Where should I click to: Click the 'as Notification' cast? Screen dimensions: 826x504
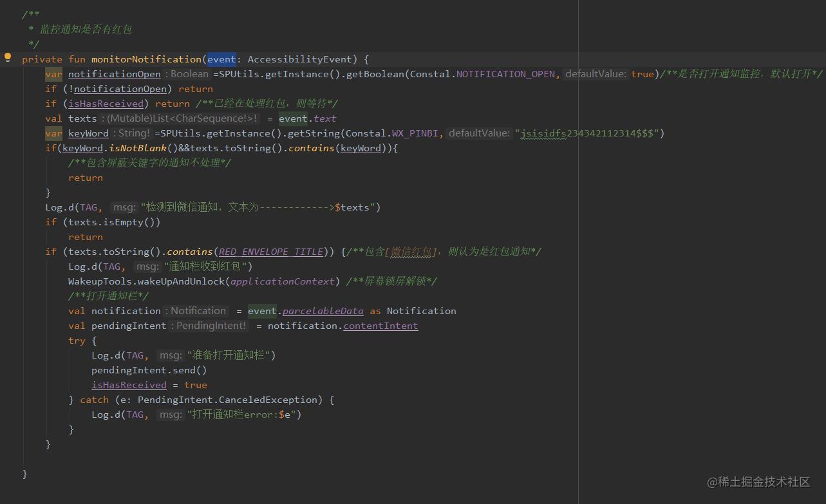click(413, 311)
